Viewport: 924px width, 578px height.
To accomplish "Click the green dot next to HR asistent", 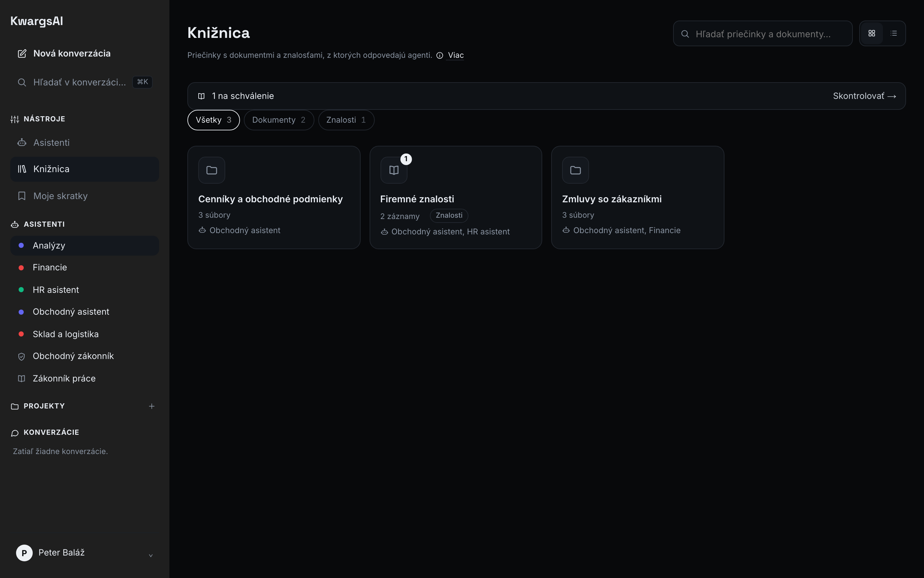I will click(21, 290).
